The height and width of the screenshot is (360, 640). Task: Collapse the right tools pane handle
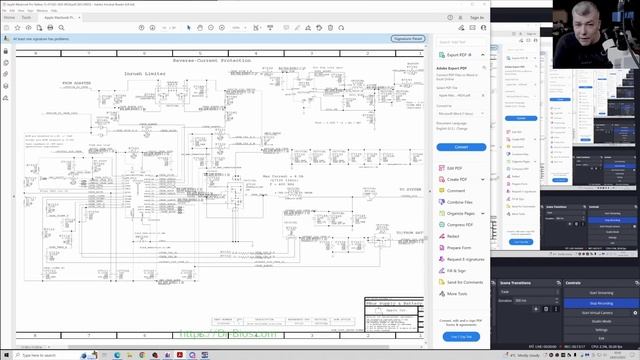(x=430, y=191)
